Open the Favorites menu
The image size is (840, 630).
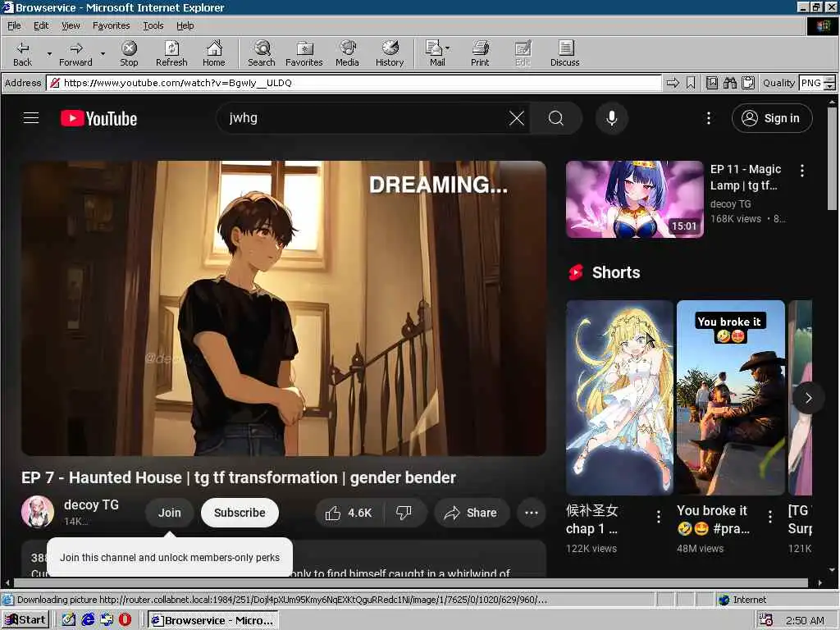111,25
